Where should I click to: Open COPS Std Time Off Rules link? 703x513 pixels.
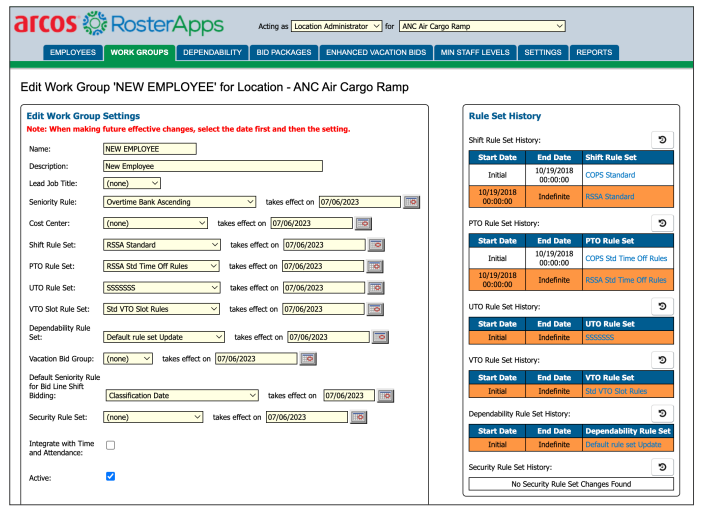[626, 259]
